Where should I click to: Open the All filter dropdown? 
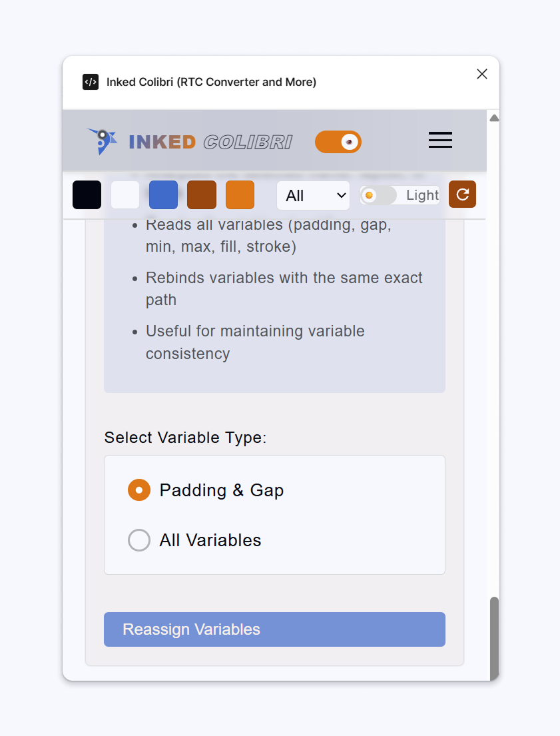pyautogui.click(x=313, y=195)
